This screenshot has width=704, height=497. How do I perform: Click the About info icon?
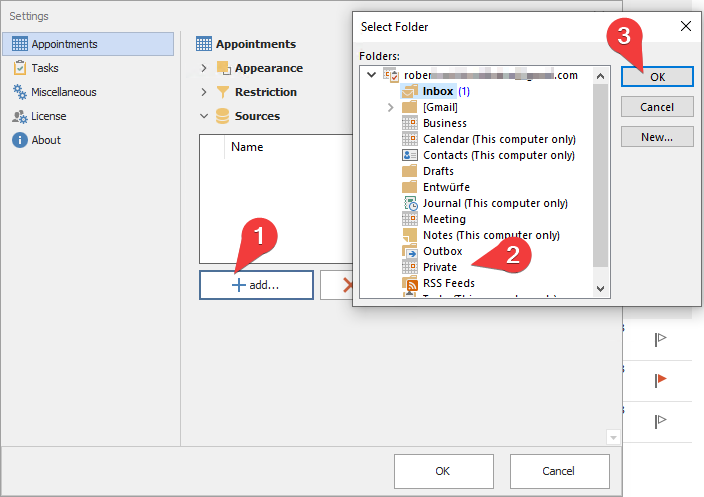[20, 140]
